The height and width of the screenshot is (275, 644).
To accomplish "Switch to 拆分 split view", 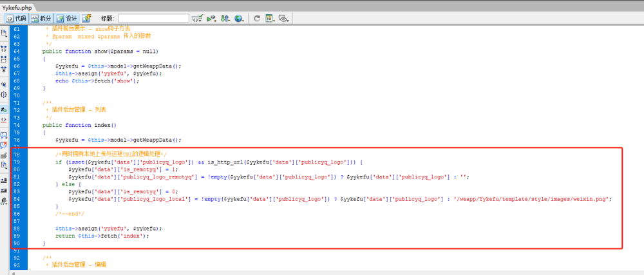I will click(x=41, y=18).
